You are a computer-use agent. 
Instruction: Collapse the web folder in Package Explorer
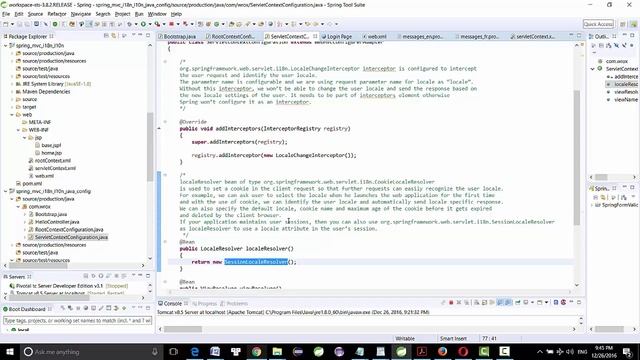12,115
